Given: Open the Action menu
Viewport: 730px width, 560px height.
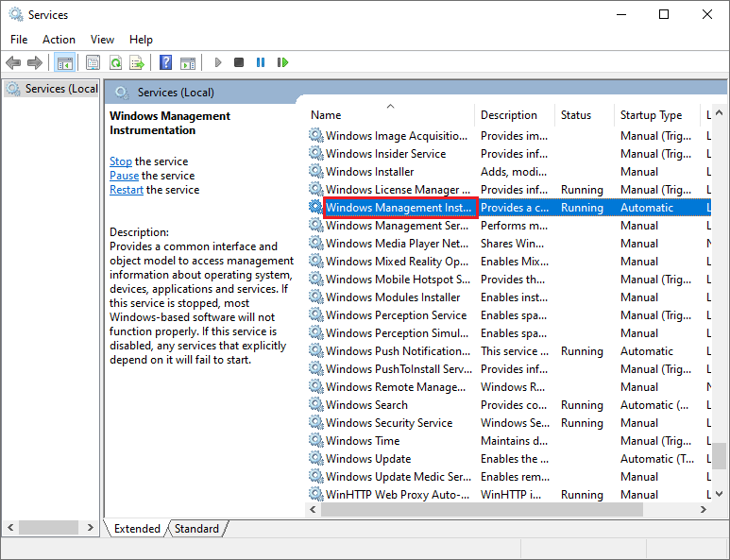Looking at the screenshot, I should 59,40.
